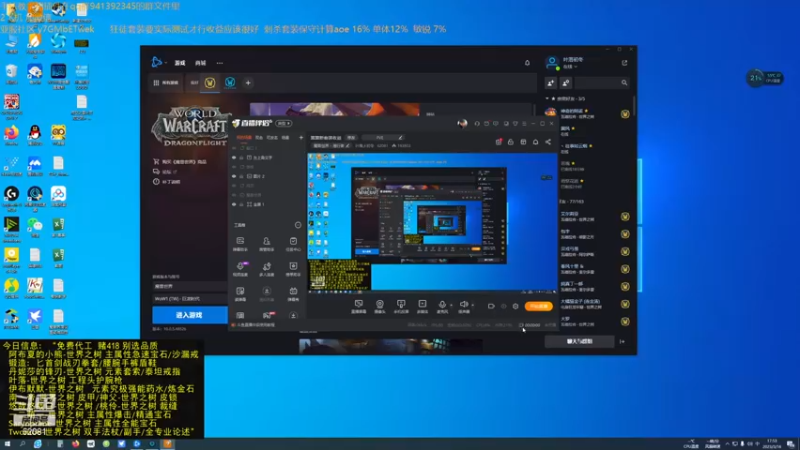Add a new scene with plus icon
Image resolution: width=800 pixels, height=450 pixels.
(301, 137)
